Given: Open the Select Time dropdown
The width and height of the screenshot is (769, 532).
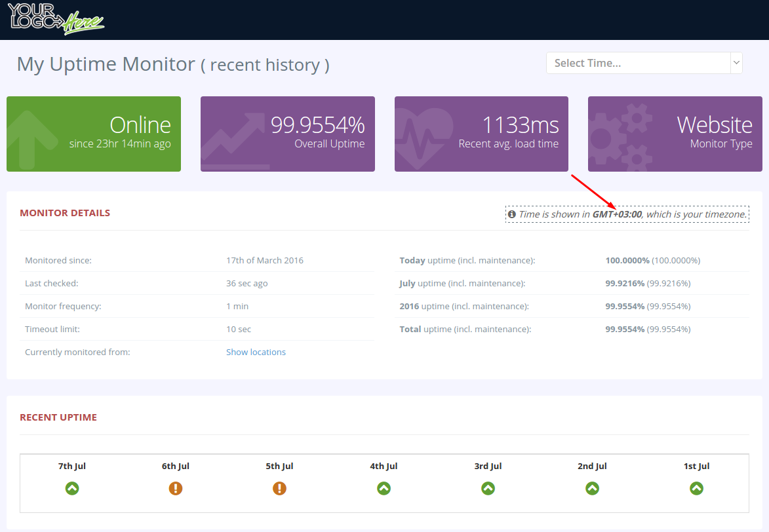Looking at the screenshot, I should point(644,63).
